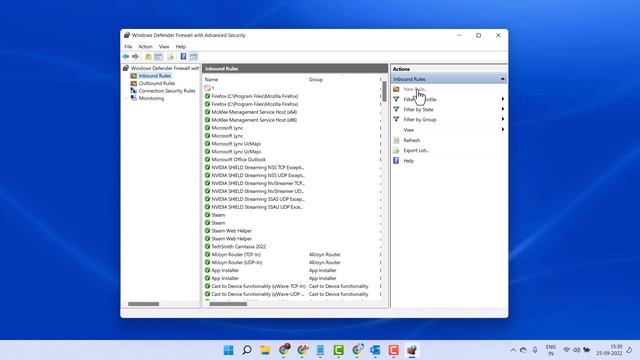This screenshot has height=360, width=640.
Task: Sort by the Name column header
Action: (x=211, y=80)
